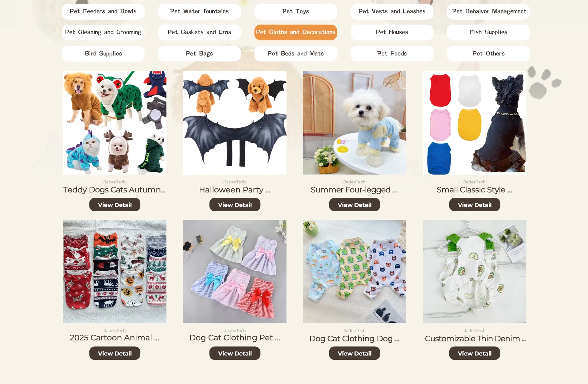Open the bow dresses product thumbnail

[235, 271]
